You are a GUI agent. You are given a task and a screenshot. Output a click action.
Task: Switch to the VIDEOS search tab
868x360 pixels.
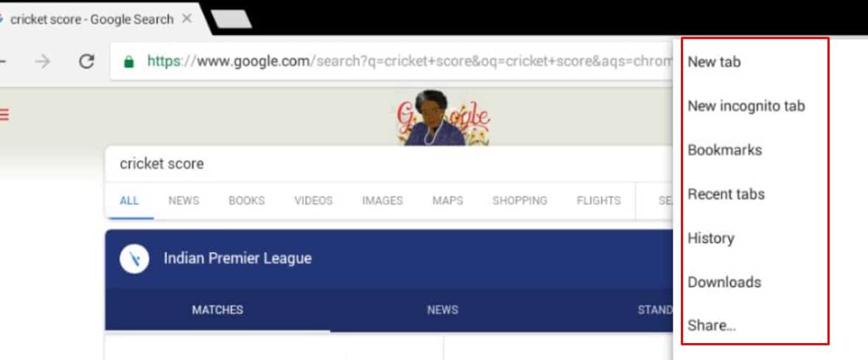click(313, 201)
